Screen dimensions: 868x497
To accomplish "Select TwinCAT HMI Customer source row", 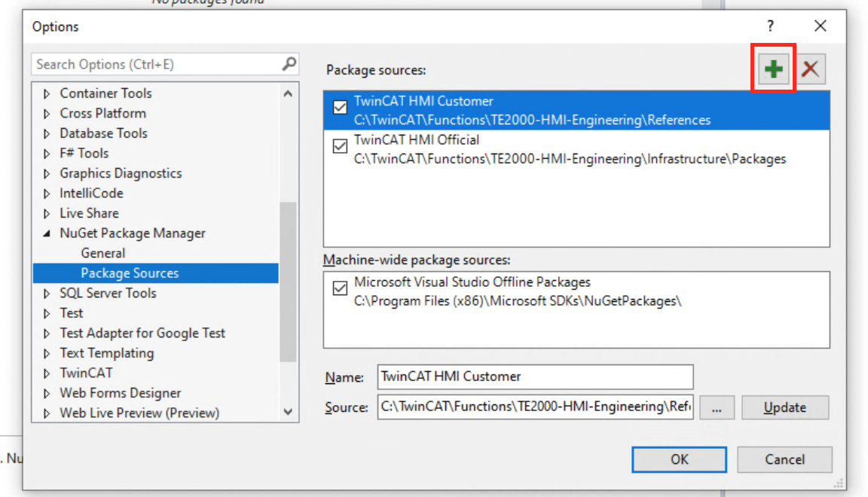I will coord(576,110).
